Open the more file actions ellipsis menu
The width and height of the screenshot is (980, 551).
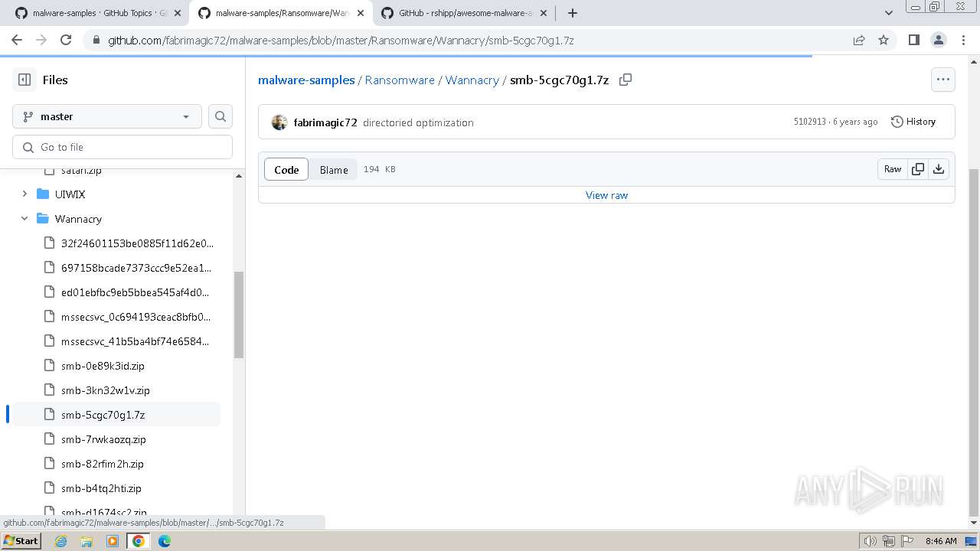point(942,80)
